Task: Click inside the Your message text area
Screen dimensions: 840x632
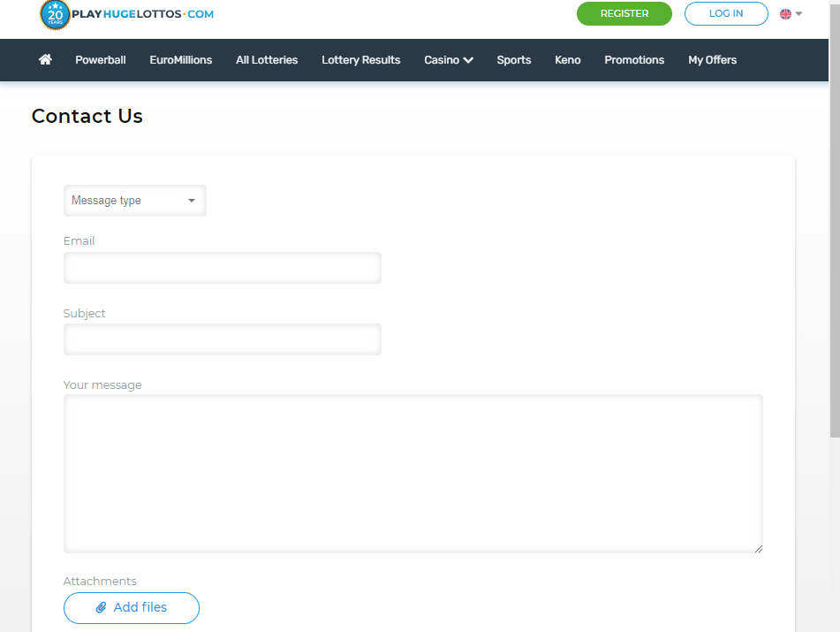Action: (x=413, y=474)
